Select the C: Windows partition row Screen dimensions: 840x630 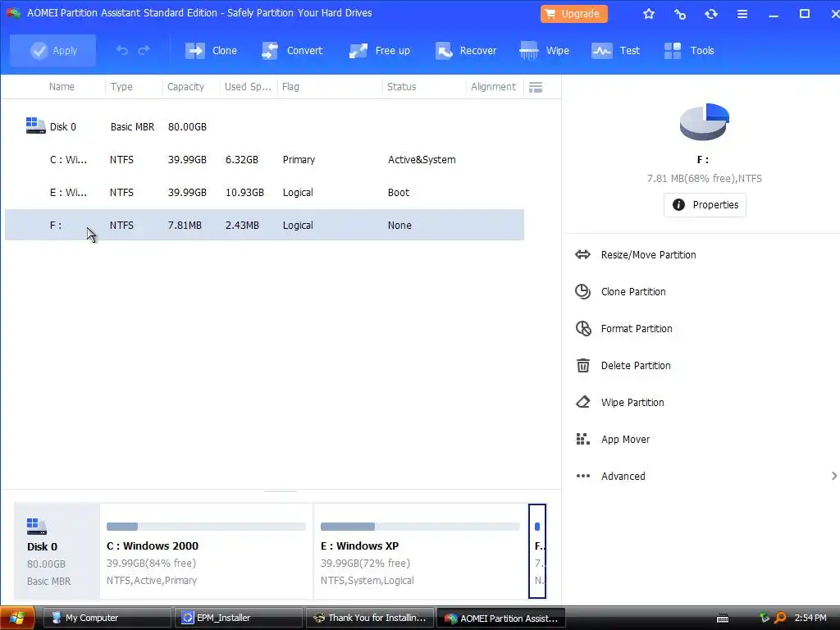(x=264, y=160)
